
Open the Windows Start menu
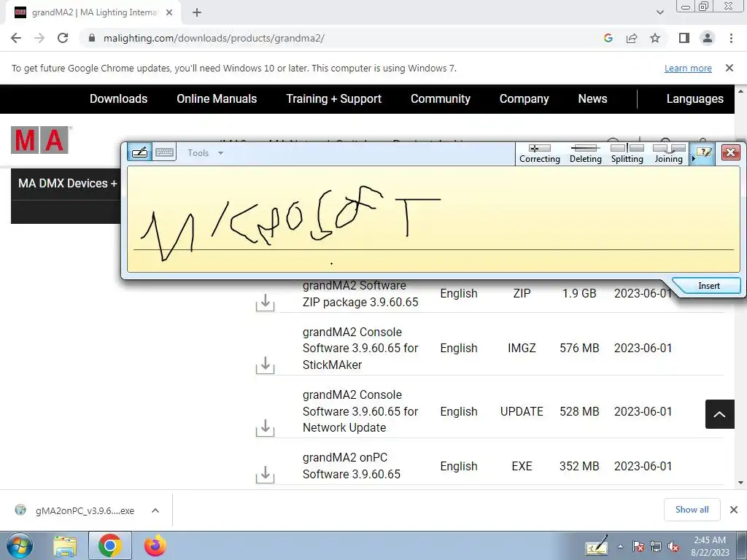coord(20,545)
